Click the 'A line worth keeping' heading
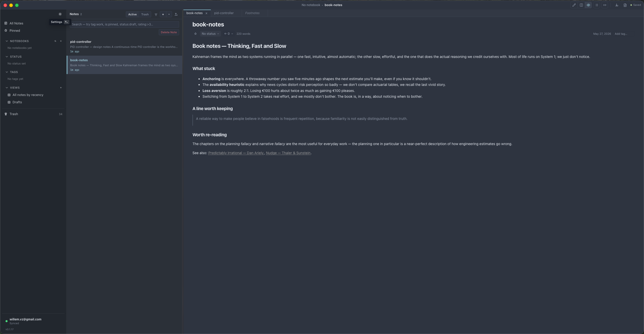644x334 pixels. 213,109
